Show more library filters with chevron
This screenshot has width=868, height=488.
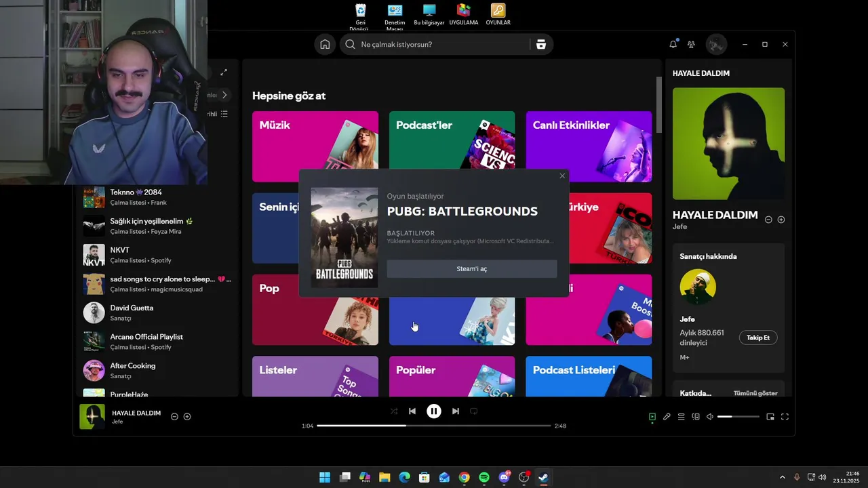(x=224, y=95)
